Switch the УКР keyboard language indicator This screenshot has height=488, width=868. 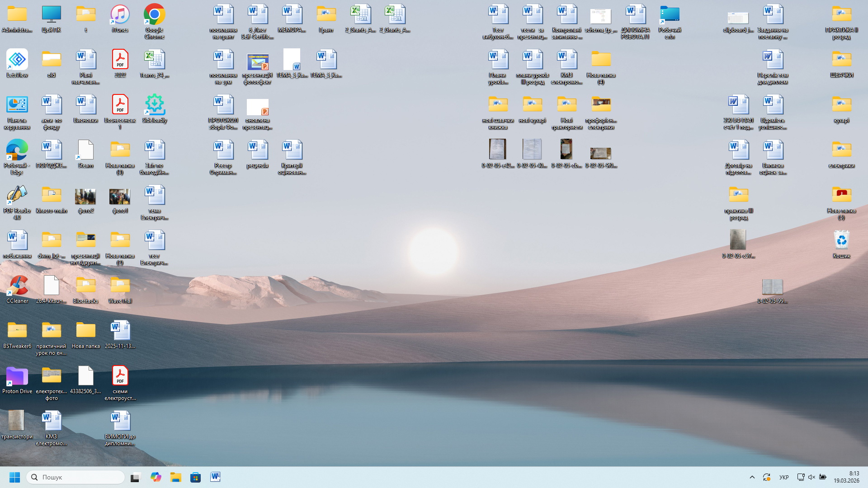[x=784, y=477]
